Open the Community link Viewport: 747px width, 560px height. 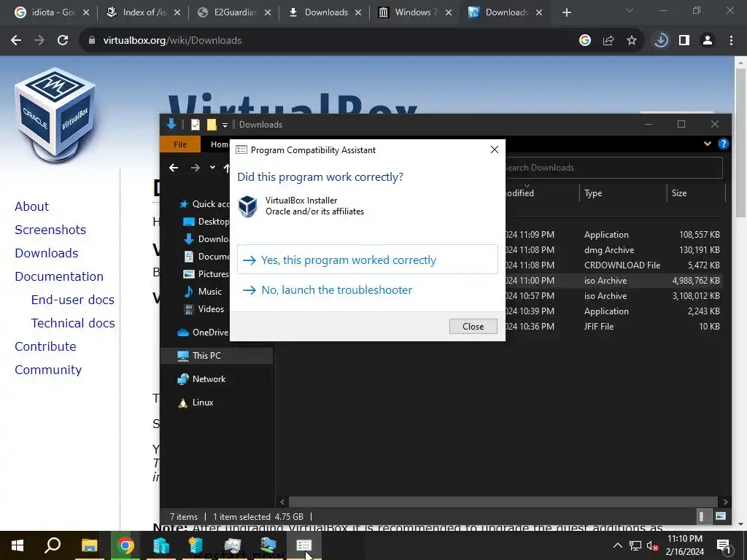(x=48, y=370)
